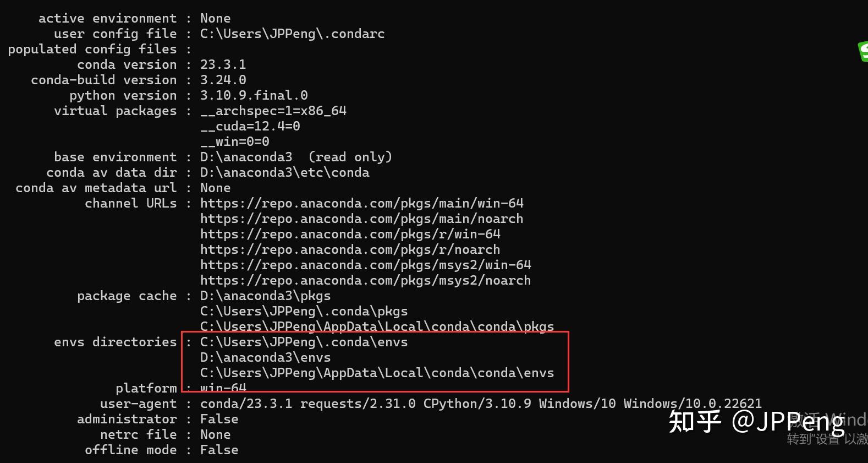This screenshot has width=868, height=463.
Task: Open the main/win-64 channel URL
Action: pos(361,204)
